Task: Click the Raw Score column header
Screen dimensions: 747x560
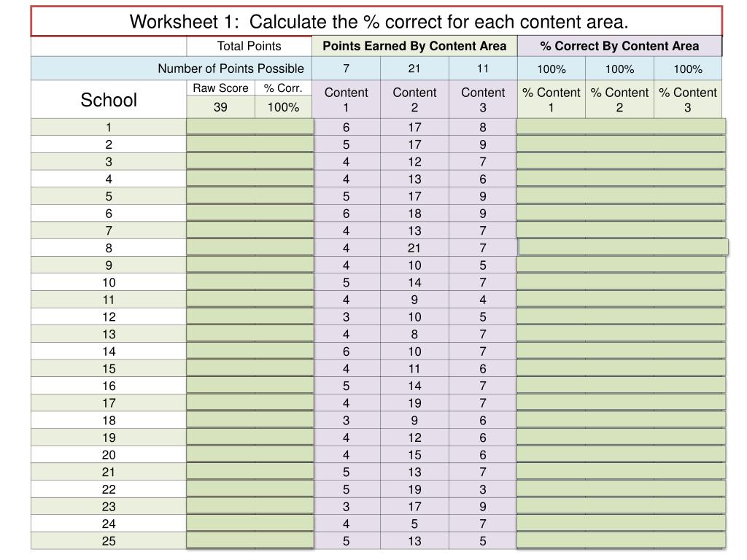Action: tap(220, 88)
